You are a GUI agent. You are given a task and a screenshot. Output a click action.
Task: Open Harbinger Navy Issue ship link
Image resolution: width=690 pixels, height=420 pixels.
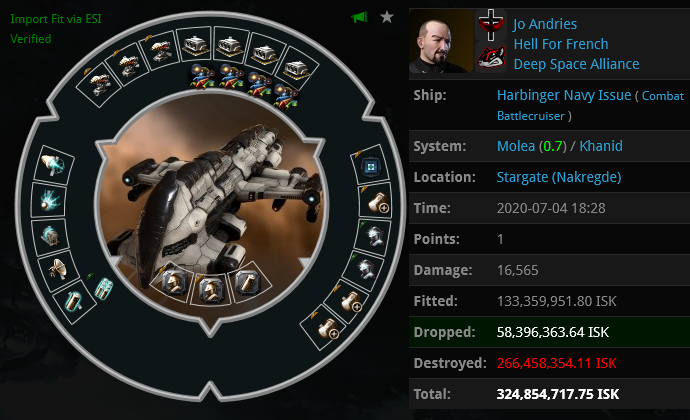564,95
